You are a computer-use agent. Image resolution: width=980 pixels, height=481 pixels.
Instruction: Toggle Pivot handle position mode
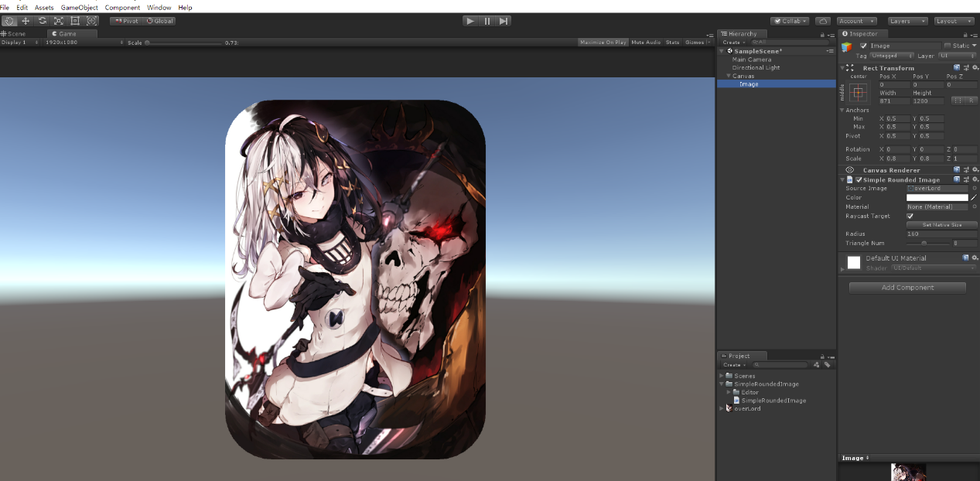127,21
